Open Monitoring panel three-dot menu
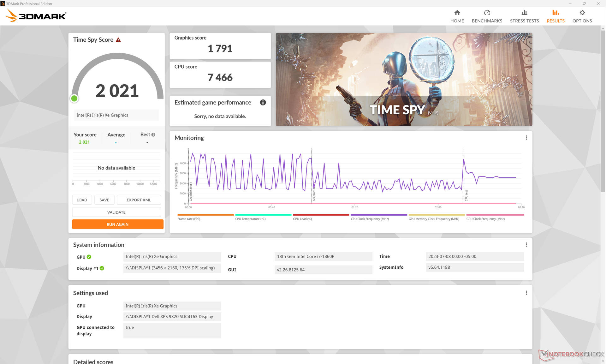Image resolution: width=606 pixels, height=364 pixels. (526, 138)
